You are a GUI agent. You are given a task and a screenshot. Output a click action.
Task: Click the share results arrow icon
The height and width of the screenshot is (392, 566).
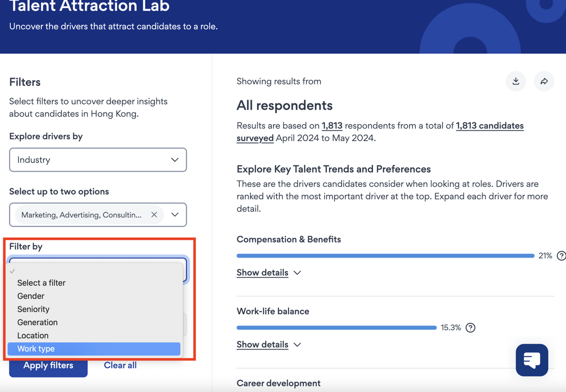544,81
